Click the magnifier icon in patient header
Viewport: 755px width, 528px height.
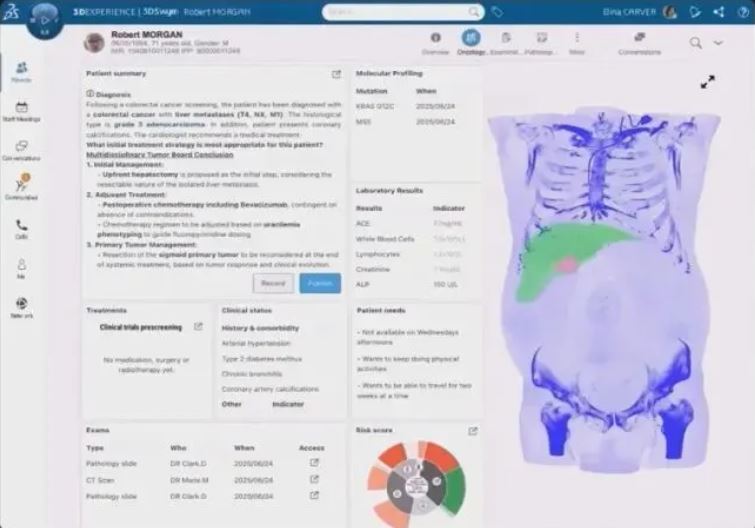click(x=695, y=43)
